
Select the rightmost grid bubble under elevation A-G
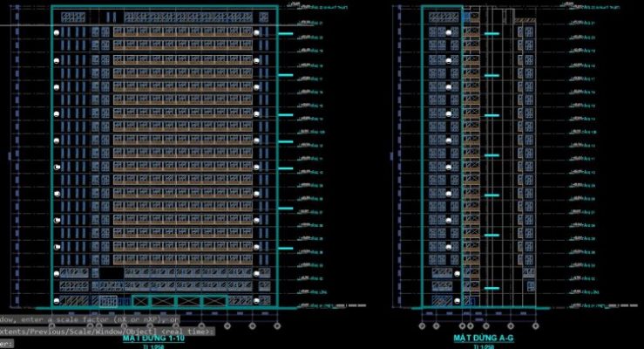533,325
